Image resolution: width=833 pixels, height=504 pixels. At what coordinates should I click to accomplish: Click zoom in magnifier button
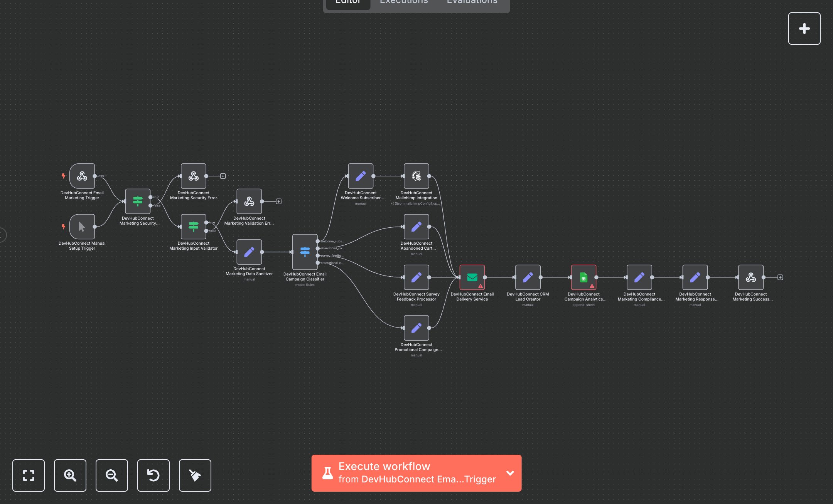70,475
